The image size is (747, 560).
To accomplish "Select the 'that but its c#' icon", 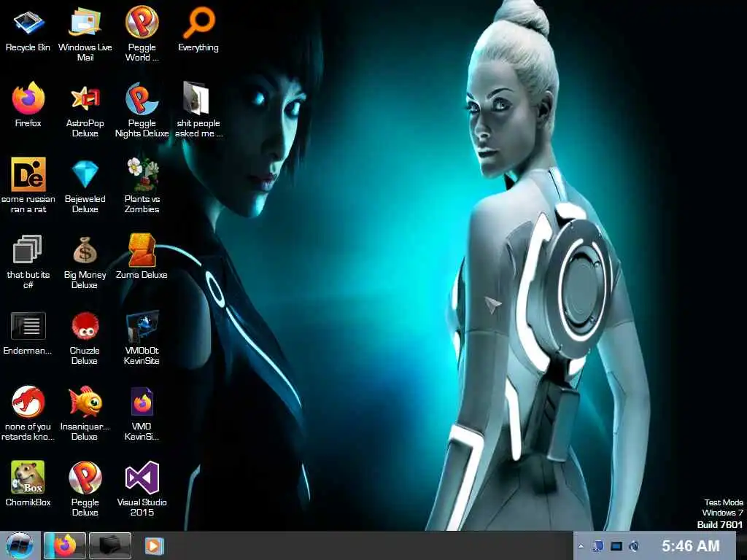I will coord(28,262).
